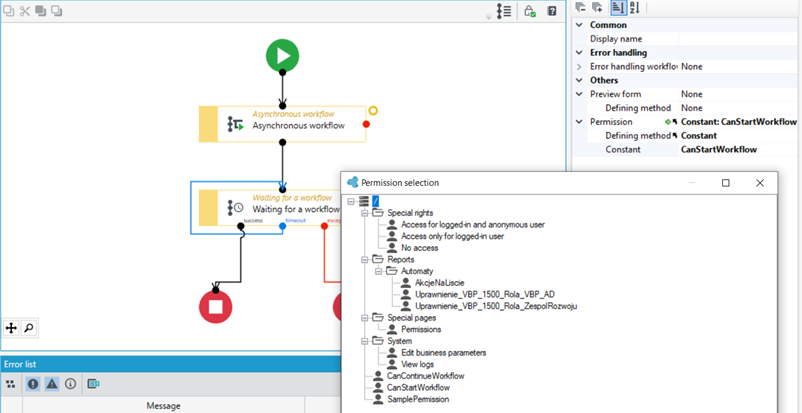Switch property grid to categorized view

[x=618, y=7]
